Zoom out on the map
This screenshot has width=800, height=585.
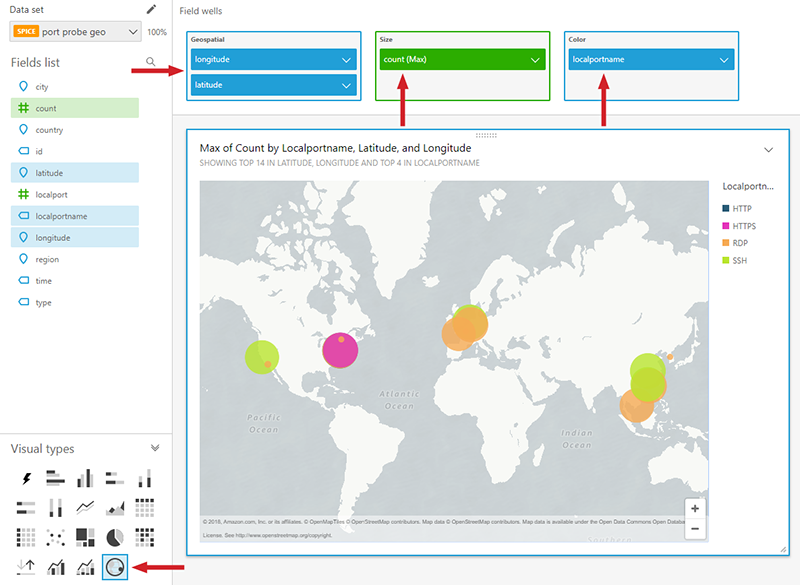695,529
